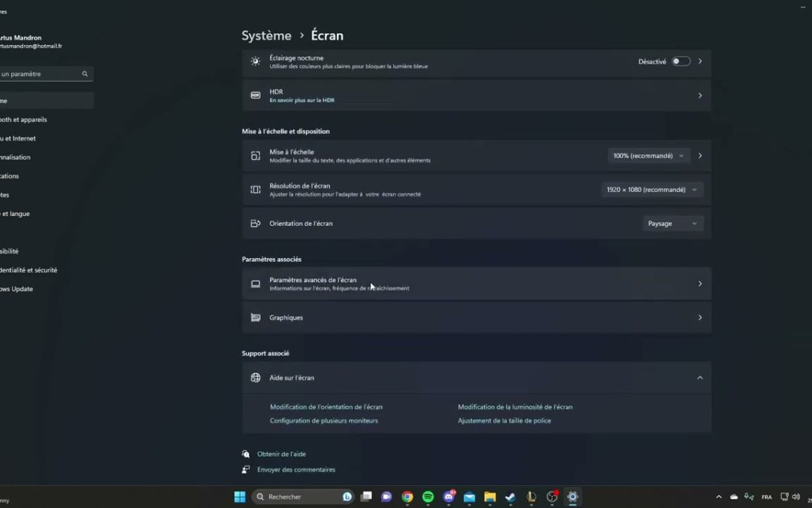This screenshot has width=812, height=508.
Task: Click the Bing icon in the search box
Action: tap(347, 497)
